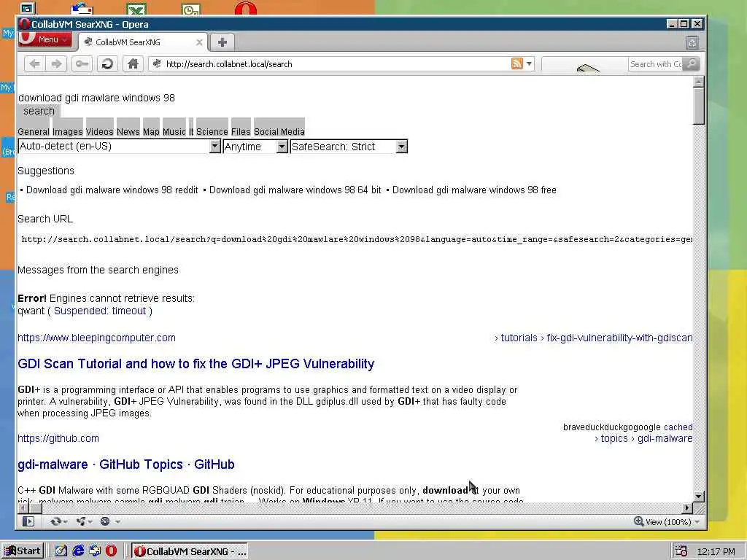Go back with the Back arrow button
The image size is (747, 560).
[x=35, y=64]
